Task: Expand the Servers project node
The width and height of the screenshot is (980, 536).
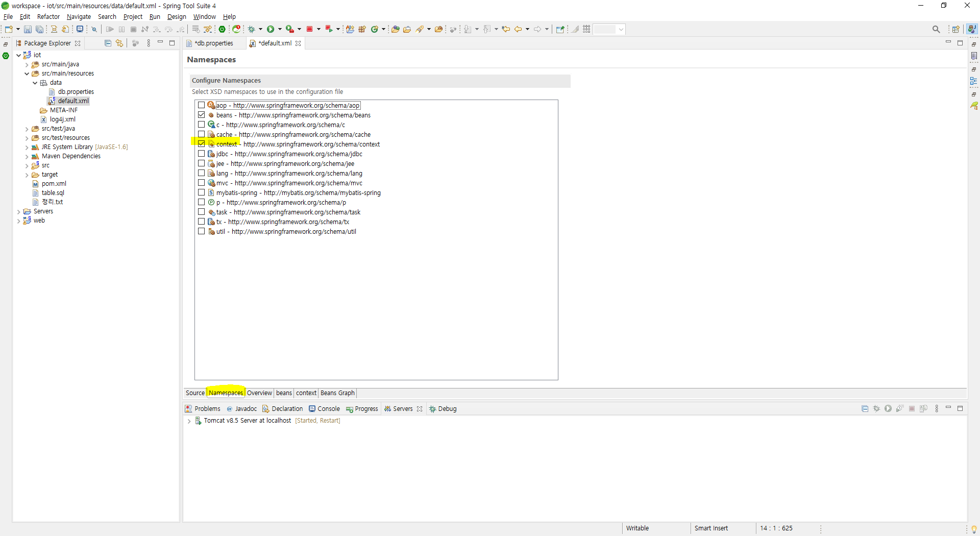Action: coord(19,211)
